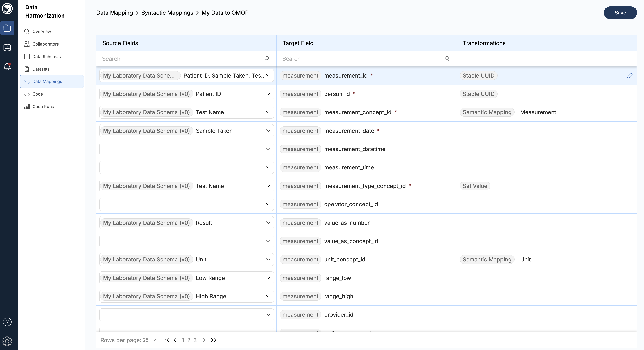Focus the Target Field search input
644x350 pixels.
point(362,59)
